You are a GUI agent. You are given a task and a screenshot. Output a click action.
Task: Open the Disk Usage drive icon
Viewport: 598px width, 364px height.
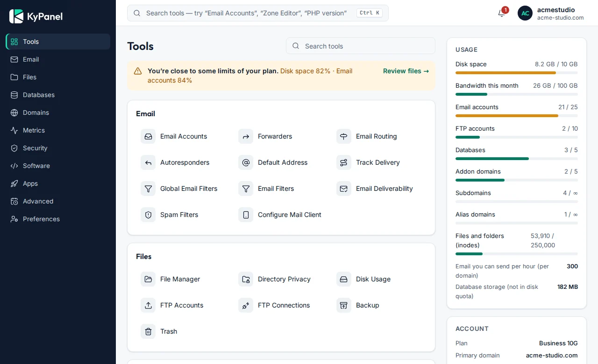pos(344,279)
